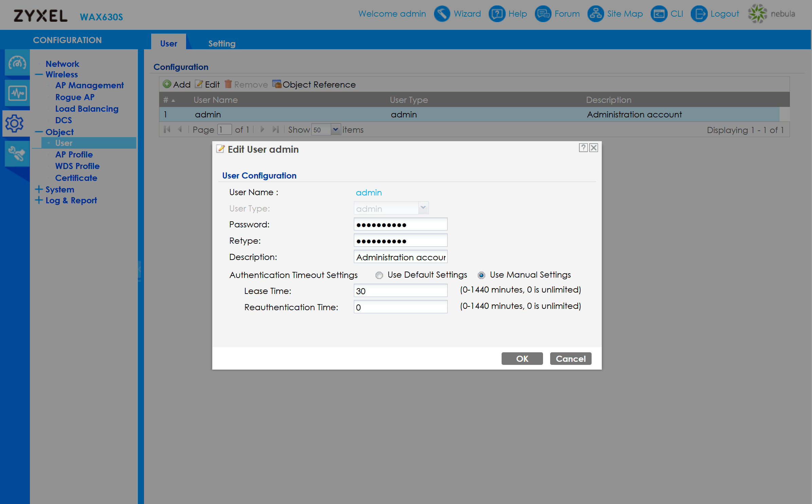Open the Maintenance tools sidebar icon

pyautogui.click(x=17, y=153)
